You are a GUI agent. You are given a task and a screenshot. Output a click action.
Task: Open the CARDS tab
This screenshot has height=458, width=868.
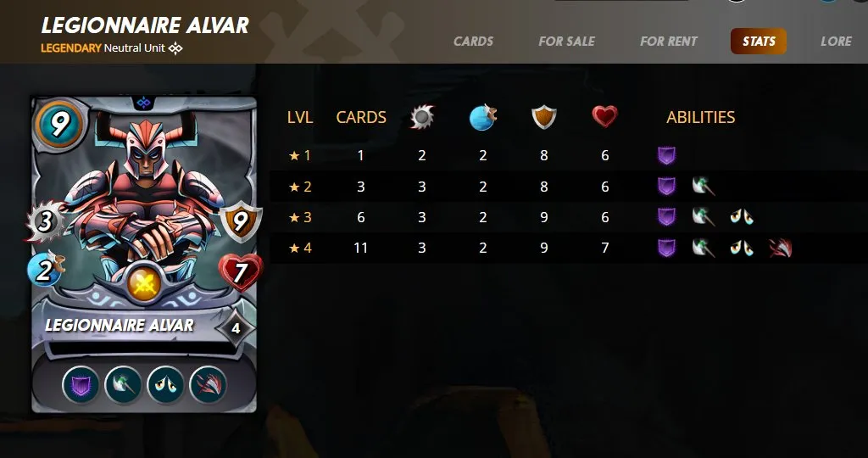tap(473, 41)
